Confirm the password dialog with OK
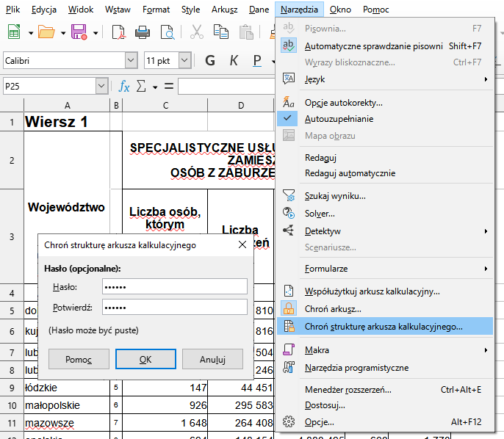The image size is (504, 439). pyautogui.click(x=145, y=360)
